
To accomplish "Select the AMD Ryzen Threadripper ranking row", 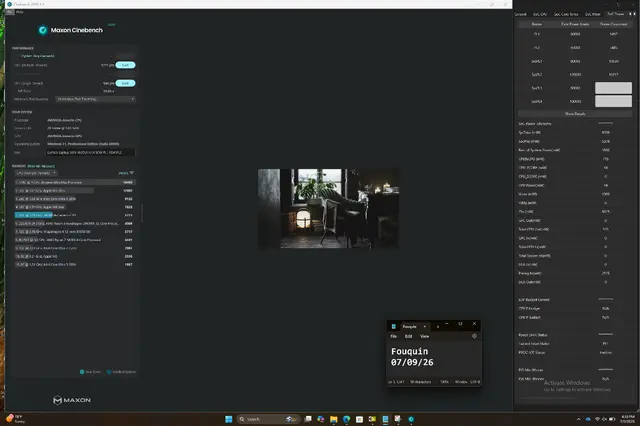I will 74,224.
